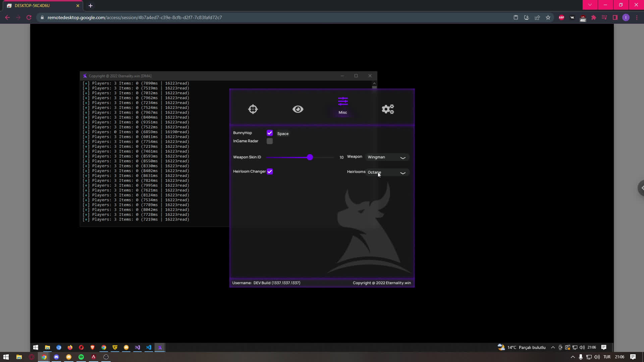Bookmark this page with star icon

pos(548,17)
